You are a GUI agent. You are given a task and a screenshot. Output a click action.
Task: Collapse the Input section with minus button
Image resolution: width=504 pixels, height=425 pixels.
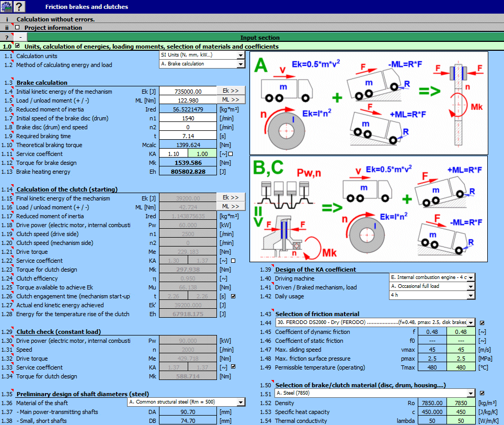point(19,38)
